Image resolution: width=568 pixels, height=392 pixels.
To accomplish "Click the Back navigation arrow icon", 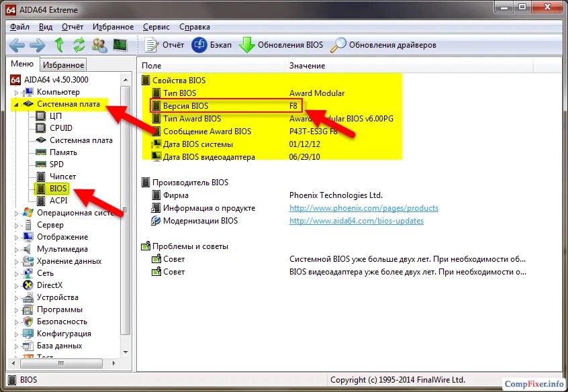I will click(x=17, y=45).
